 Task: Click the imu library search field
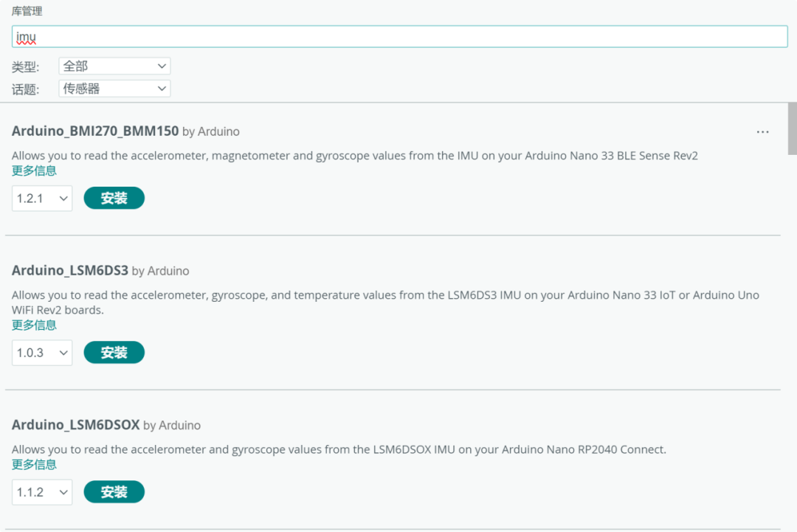point(398,37)
